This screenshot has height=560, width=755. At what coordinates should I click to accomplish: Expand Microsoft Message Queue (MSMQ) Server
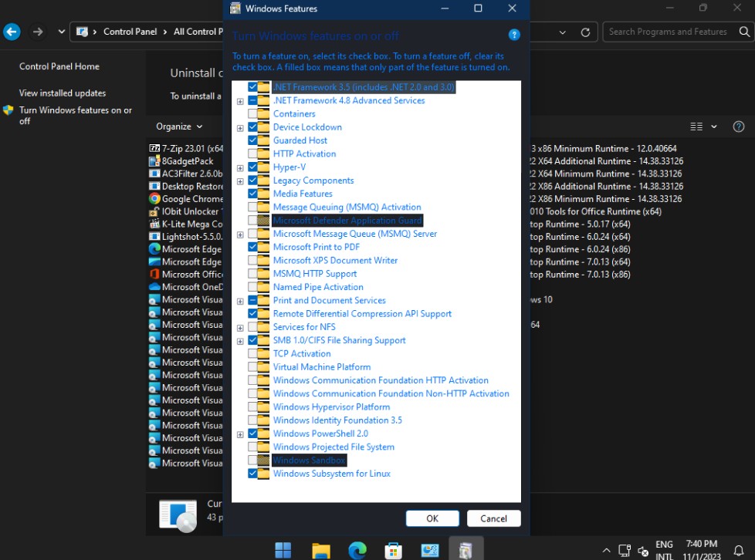pyautogui.click(x=240, y=234)
